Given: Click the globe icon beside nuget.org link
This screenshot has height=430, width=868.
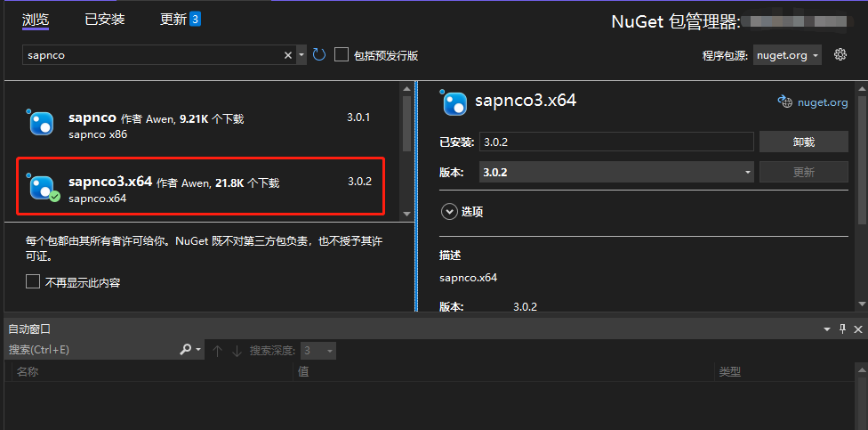Looking at the screenshot, I should click(x=785, y=101).
